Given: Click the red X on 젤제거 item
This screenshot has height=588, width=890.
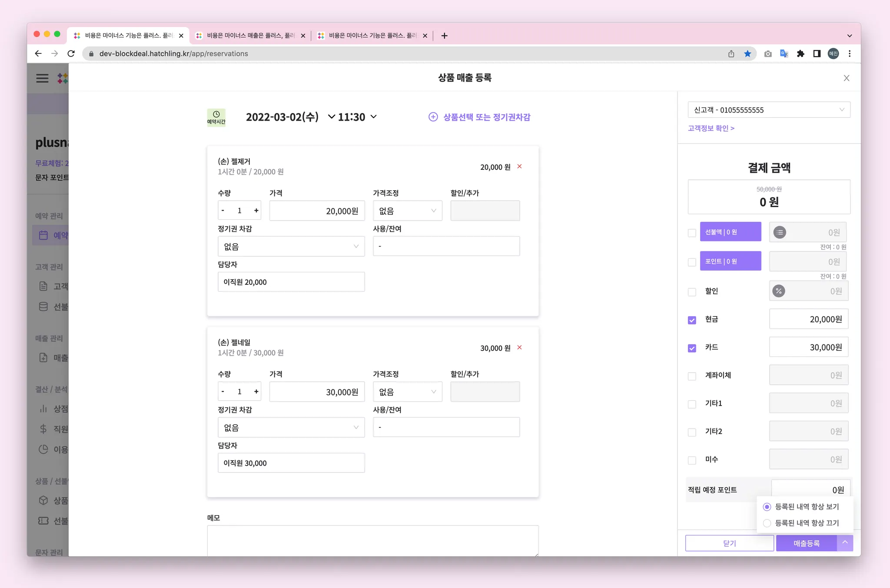Looking at the screenshot, I should pos(519,167).
